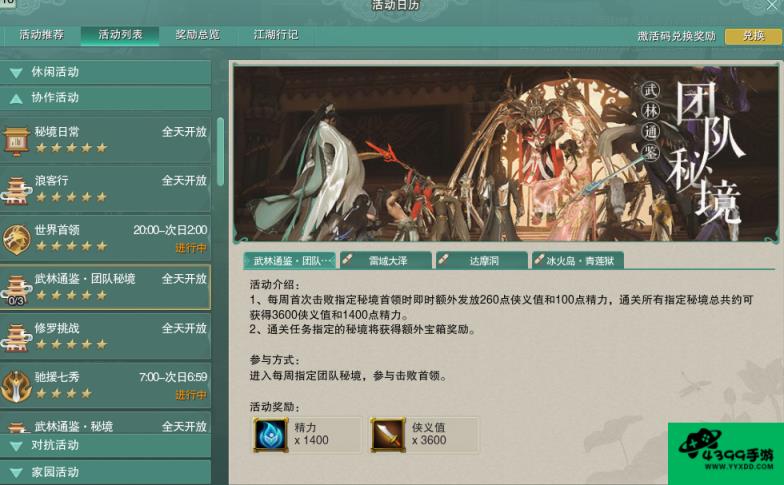The image size is (784, 485).
Task: Click the activity list scrollbar
Action: coord(220,152)
